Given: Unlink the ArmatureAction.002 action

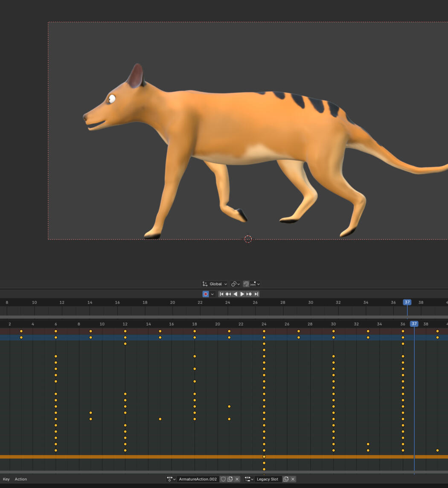Looking at the screenshot, I should (x=237, y=479).
